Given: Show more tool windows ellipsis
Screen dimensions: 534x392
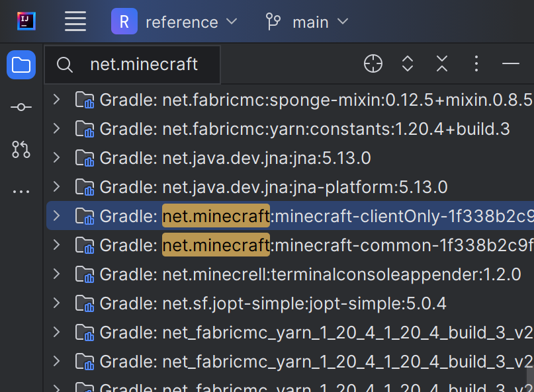Looking at the screenshot, I should coord(21,192).
